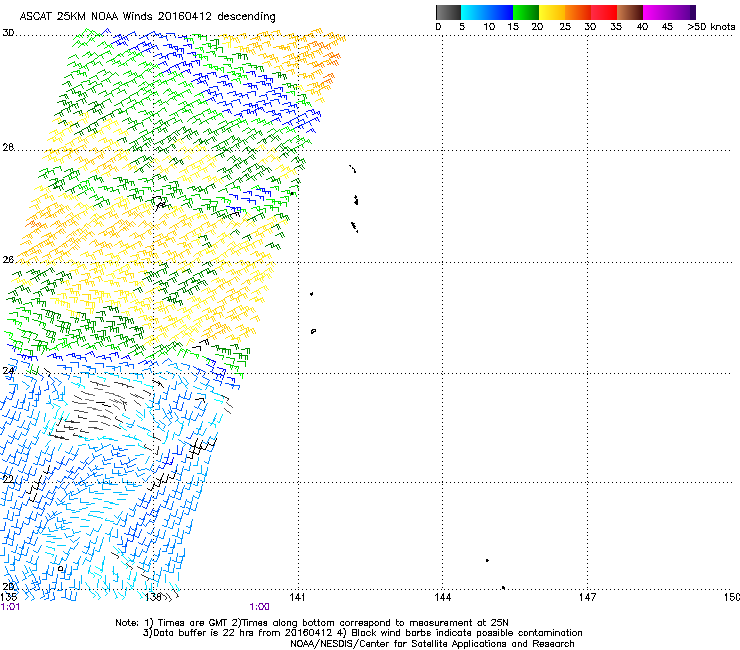The height and width of the screenshot is (650, 740).
Task: Click the ASCAT 25KM NOAA Winds title
Action: pos(147,16)
